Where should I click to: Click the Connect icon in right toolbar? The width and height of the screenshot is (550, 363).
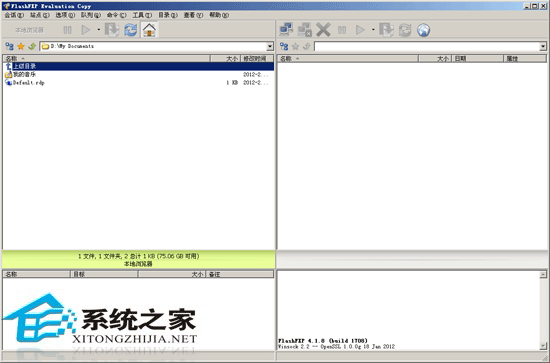point(286,30)
